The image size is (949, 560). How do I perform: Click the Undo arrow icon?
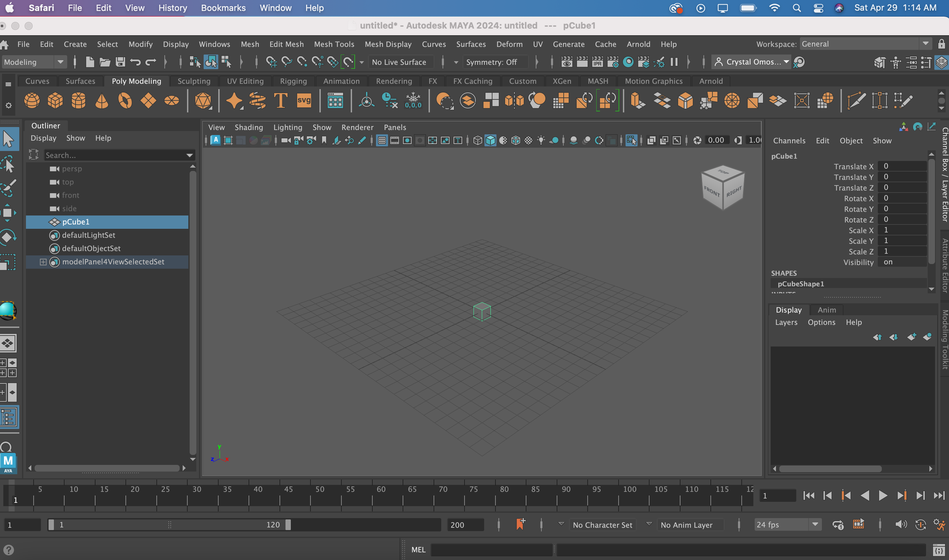coord(135,62)
